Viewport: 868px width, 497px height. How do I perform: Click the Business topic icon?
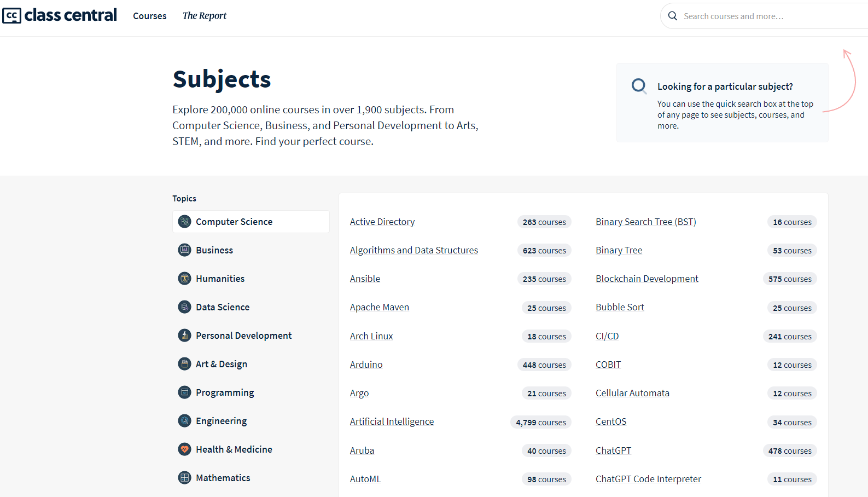click(x=185, y=250)
